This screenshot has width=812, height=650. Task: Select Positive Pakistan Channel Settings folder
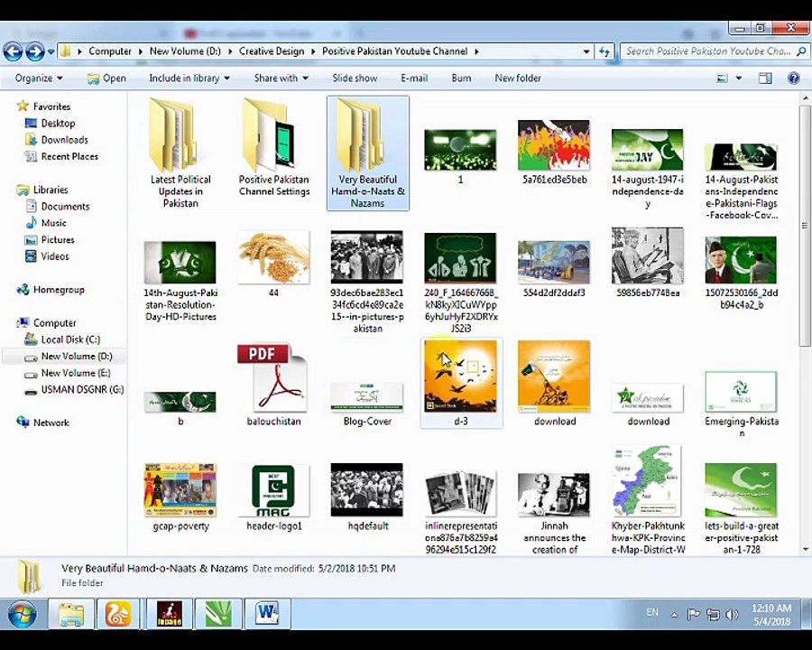click(x=274, y=148)
